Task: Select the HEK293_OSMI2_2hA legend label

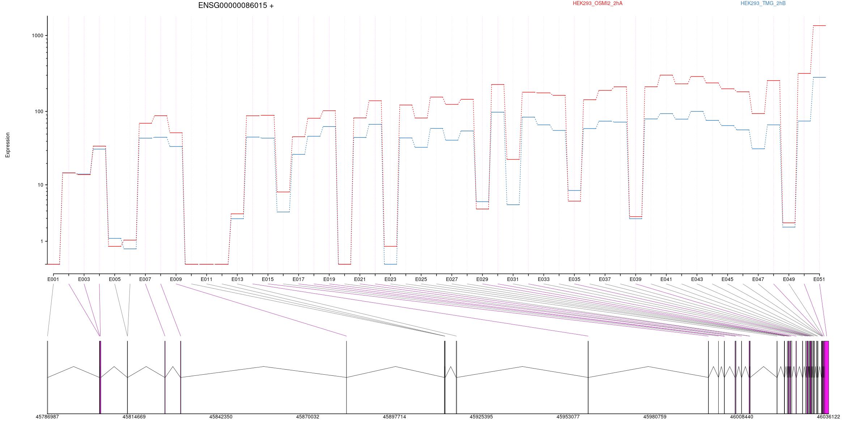Action: point(597,3)
